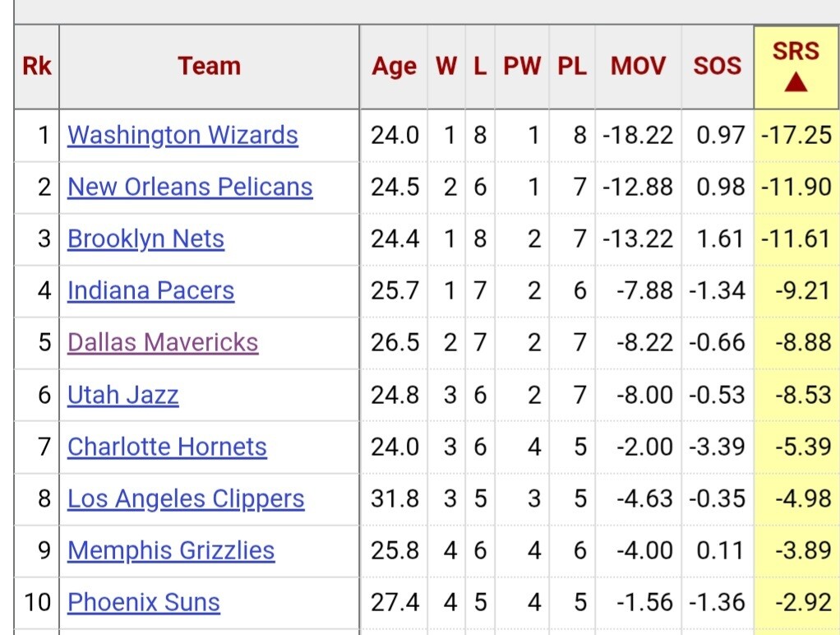This screenshot has height=635, width=840.
Task: Sort by the MOV column header
Action: click(x=638, y=67)
